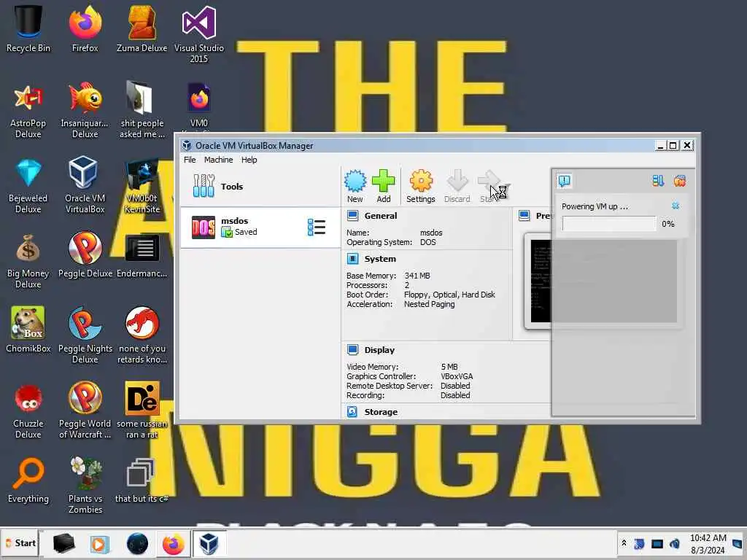Click the VirtualBox taskbar button

[209, 543]
